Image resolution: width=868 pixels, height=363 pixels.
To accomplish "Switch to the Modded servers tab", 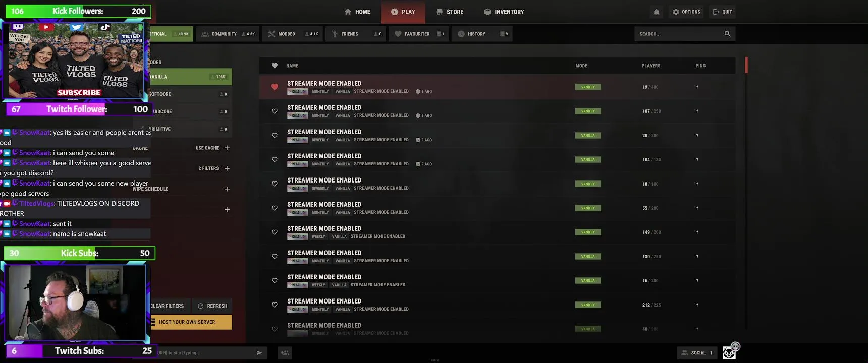I will [293, 34].
